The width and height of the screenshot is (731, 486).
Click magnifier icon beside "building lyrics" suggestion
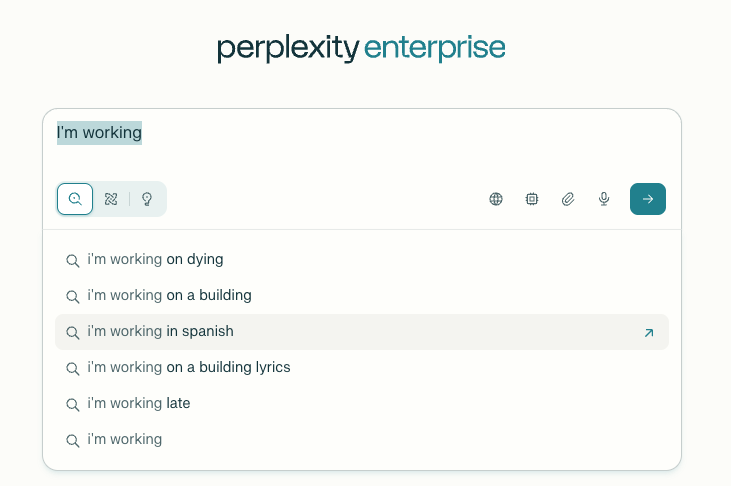pyautogui.click(x=73, y=368)
